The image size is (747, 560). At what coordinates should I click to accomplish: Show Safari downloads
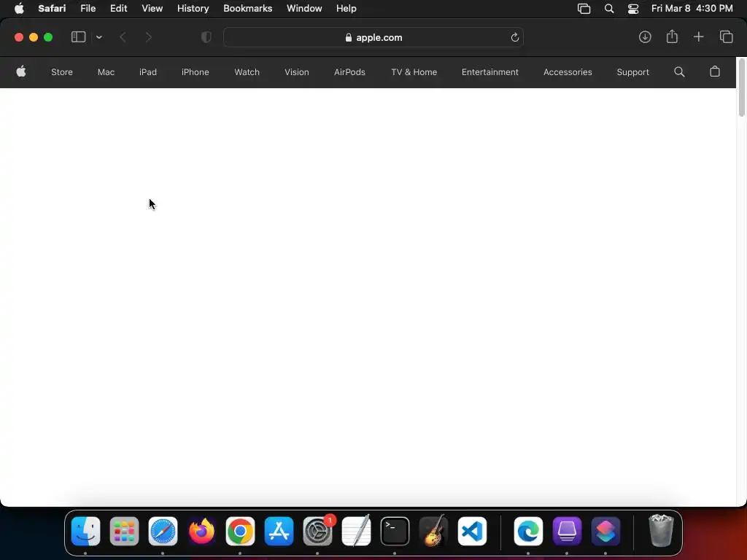point(645,37)
